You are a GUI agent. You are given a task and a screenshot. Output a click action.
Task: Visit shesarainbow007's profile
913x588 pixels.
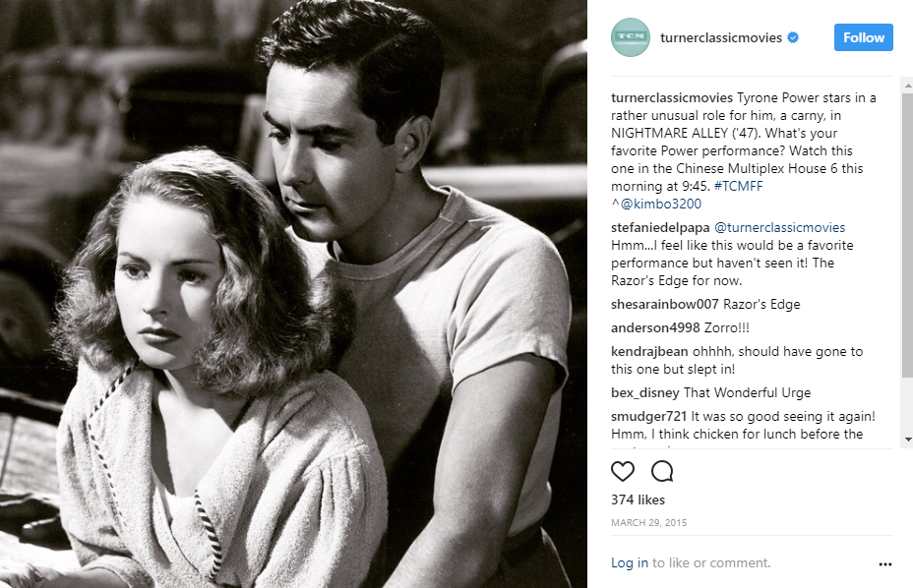(664, 305)
